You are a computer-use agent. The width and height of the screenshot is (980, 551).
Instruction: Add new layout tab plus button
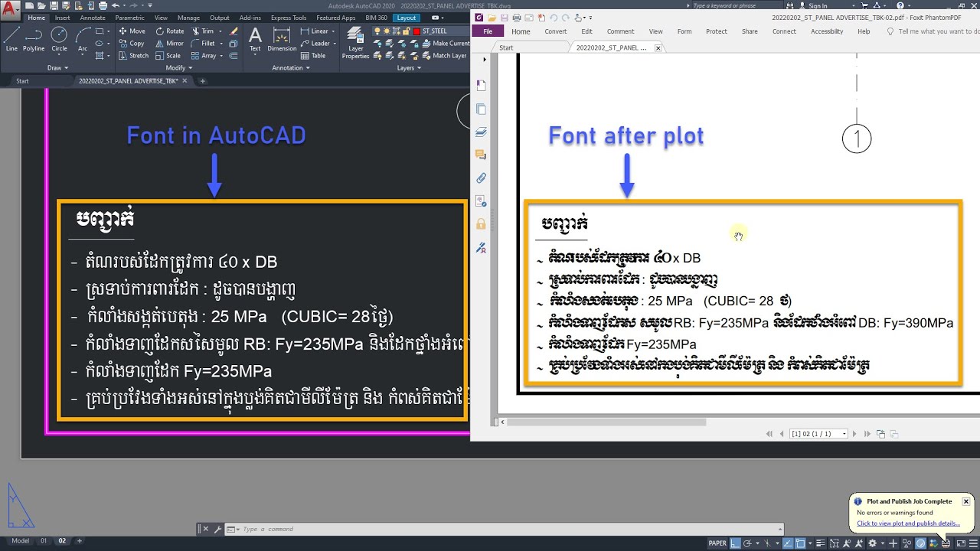[79, 541]
